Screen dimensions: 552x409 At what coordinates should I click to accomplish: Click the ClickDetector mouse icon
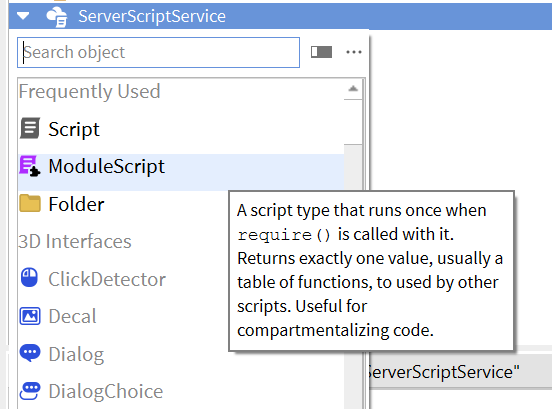click(30, 278)
